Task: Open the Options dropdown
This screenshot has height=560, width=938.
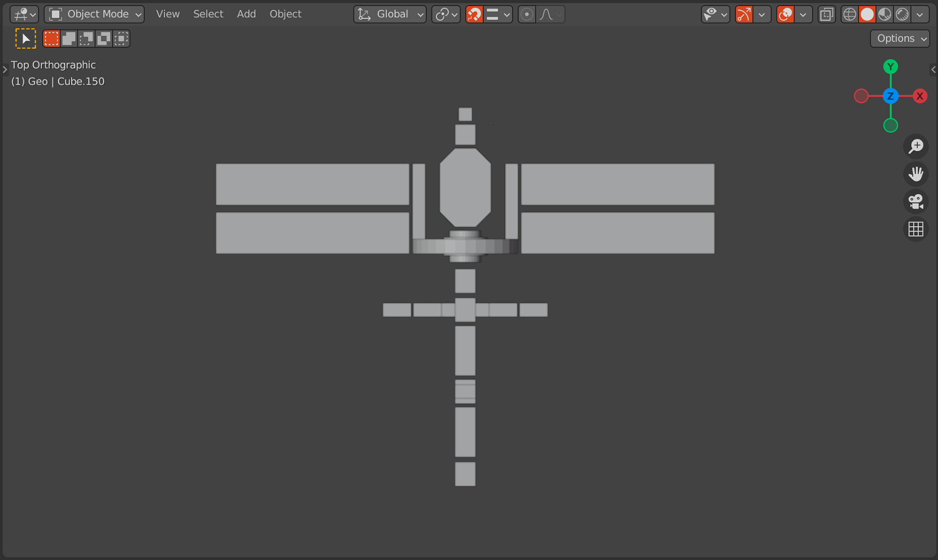Action: point(900,39)
